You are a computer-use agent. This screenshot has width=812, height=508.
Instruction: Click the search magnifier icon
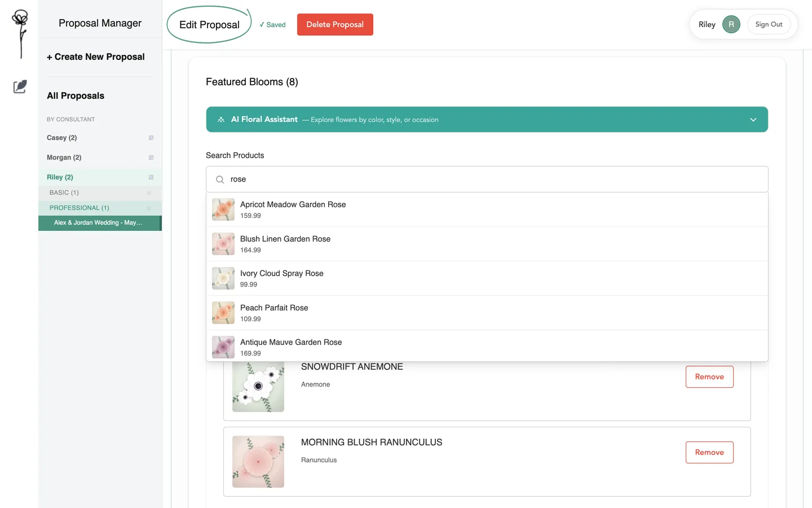point(220,179)
